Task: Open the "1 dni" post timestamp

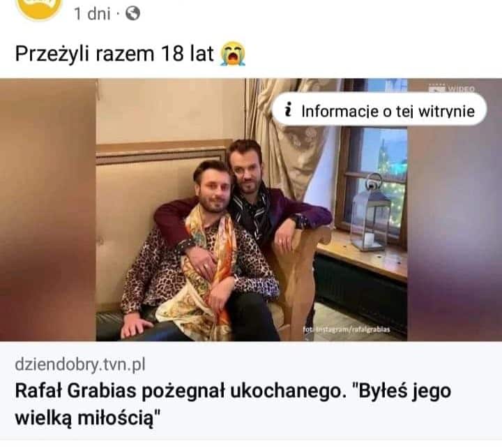Action: coord(92,14)
